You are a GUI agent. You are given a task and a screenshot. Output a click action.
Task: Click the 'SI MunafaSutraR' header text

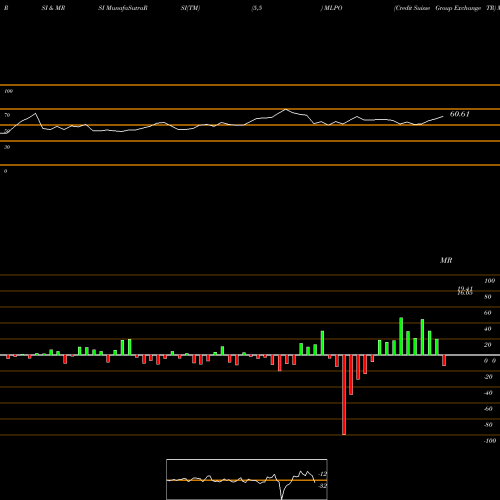tap(123, 8)
